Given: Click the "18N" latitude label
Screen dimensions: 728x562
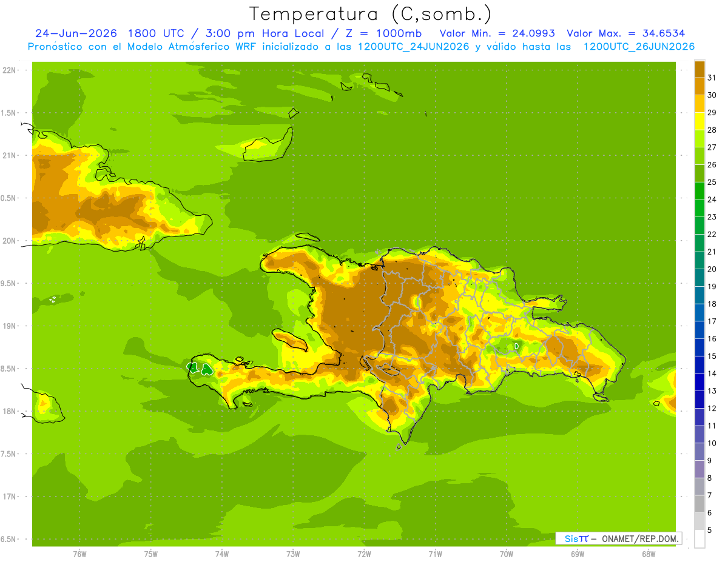Looking at the screenshot, I should (9, 411).
